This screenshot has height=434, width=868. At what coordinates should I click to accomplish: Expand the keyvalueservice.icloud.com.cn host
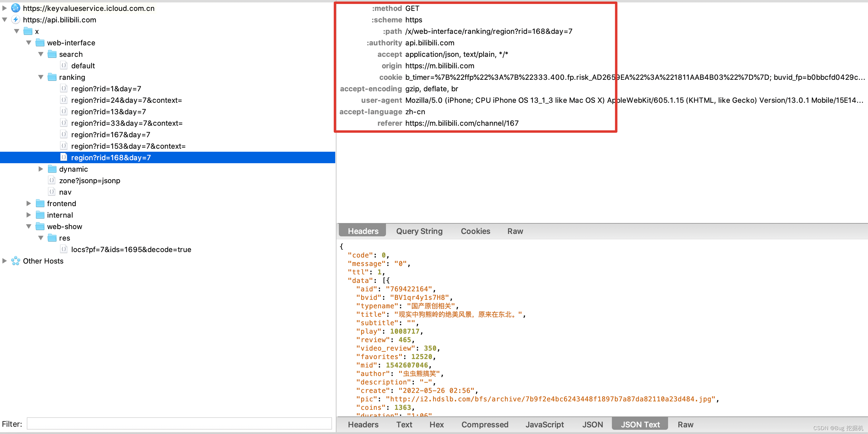coord(5,8)
